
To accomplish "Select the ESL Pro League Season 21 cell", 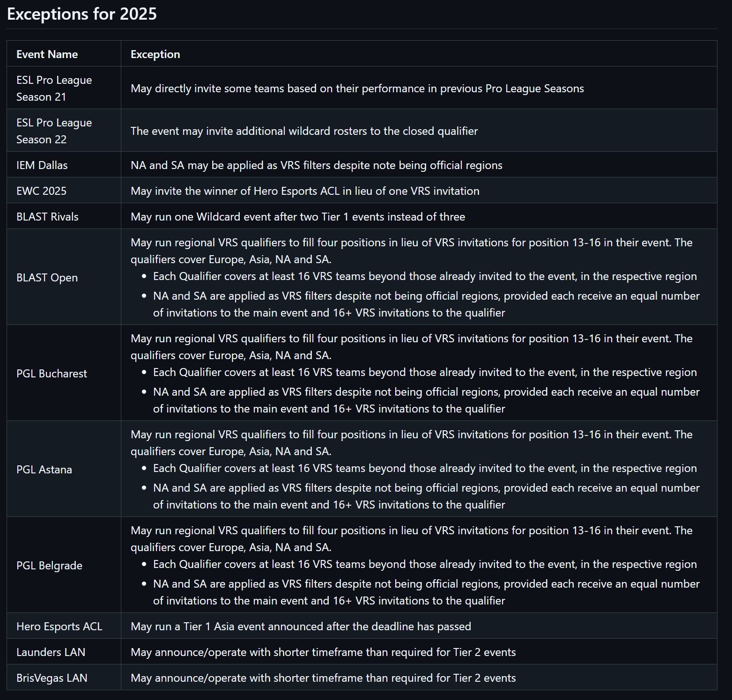I will click(x=54, y=88).
